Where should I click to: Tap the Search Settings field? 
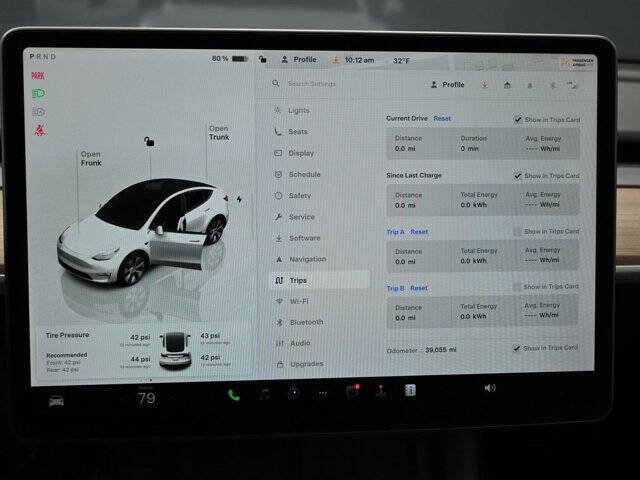311,84
